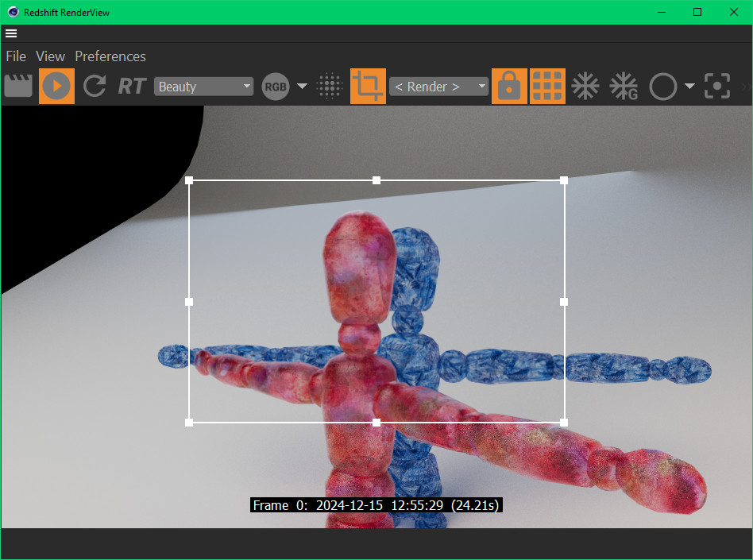Image resolution: width=753 pixels, height=560 pixels.
Task: Toggle the RT real-time render mode
Action: coord(132,87)
